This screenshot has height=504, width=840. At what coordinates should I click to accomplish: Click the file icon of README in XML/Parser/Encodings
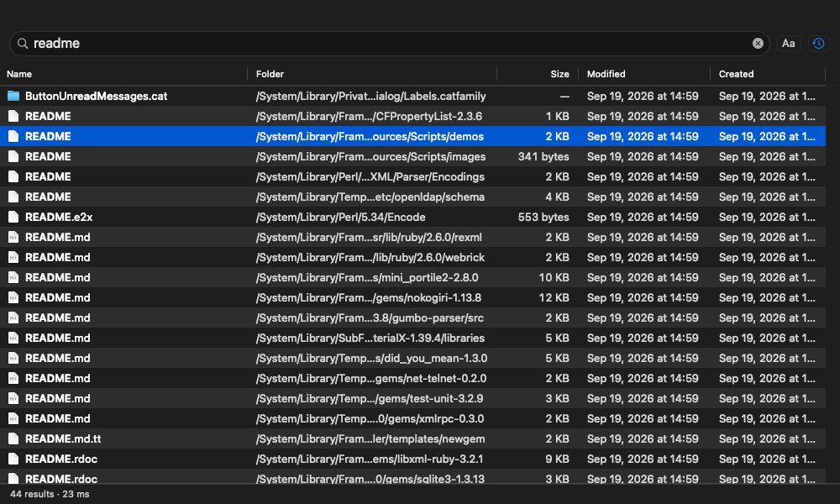click(x=13, y=176)
